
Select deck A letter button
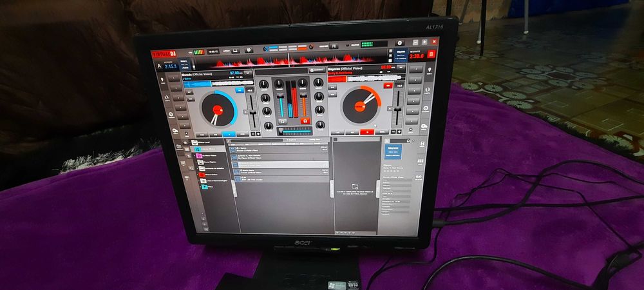pyautogui.click(x=159, y=65)
